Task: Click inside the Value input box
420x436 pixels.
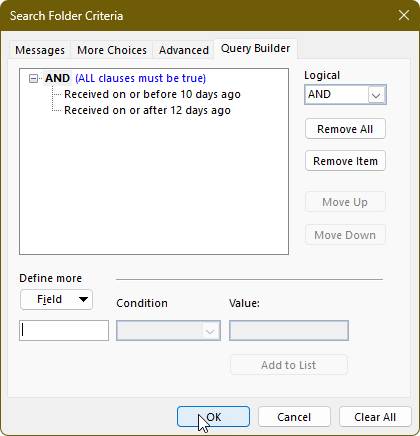Action: [289, 331]
